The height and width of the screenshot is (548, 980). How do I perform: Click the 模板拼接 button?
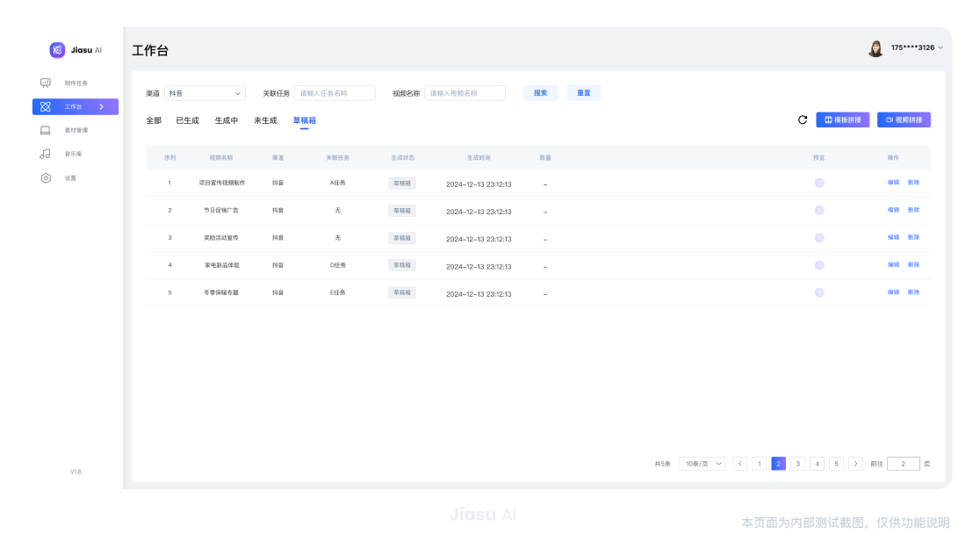[x=842, y=119]
